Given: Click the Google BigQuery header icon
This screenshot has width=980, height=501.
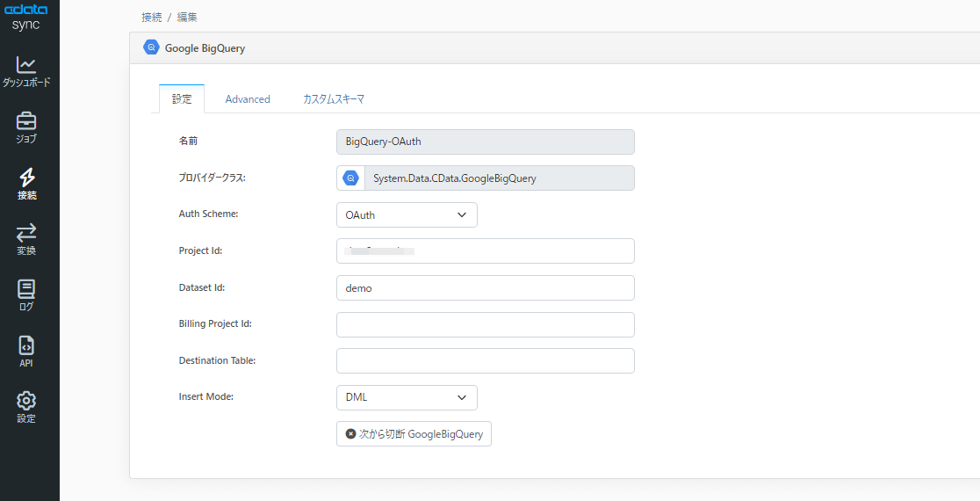Looking at the screenshot, I should click(151, 48).
